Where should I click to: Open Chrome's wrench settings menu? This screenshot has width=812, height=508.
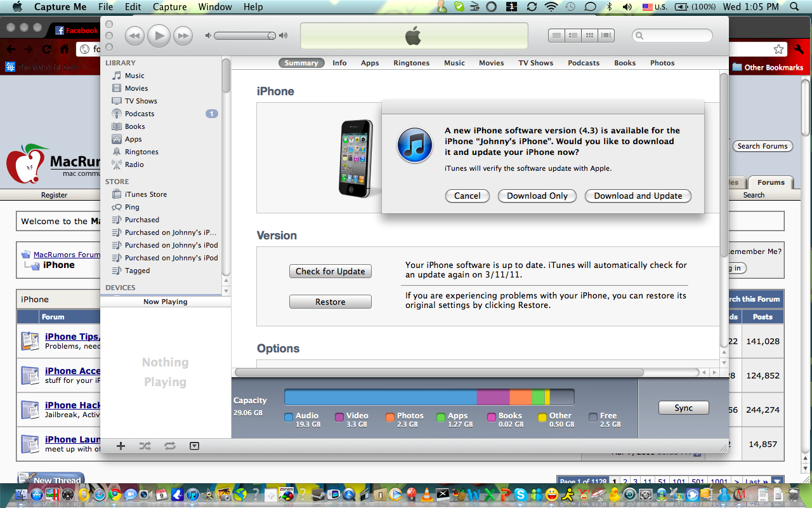pos(799,49)
